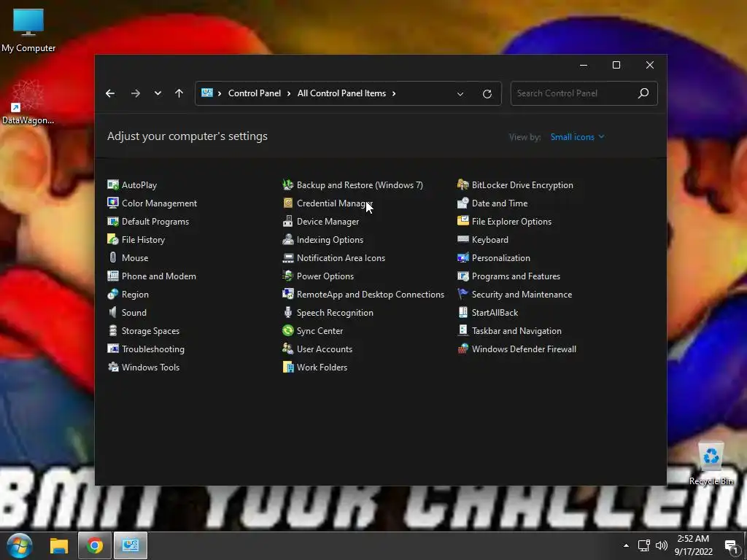Select the My Computer desktop icon
This screenshot has width=747, height=560.
click(28, 29)
